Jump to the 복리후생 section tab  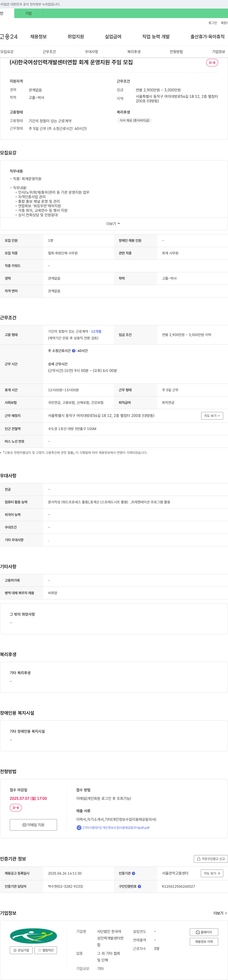[134, 52]
